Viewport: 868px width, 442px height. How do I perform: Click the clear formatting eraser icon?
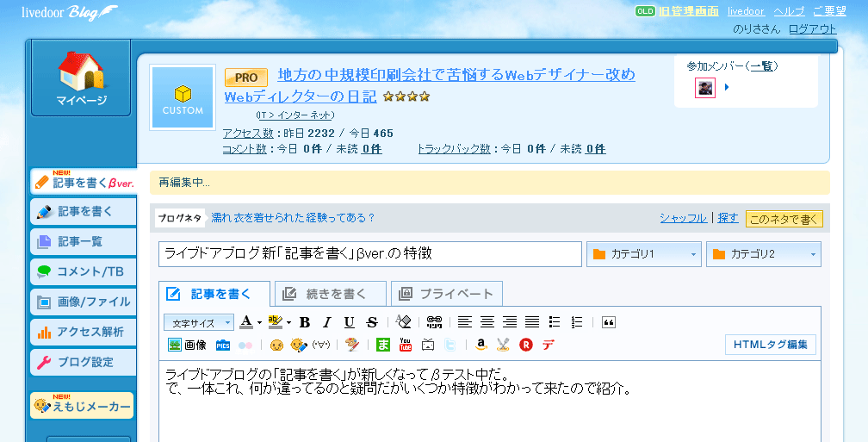click(404, 322)
